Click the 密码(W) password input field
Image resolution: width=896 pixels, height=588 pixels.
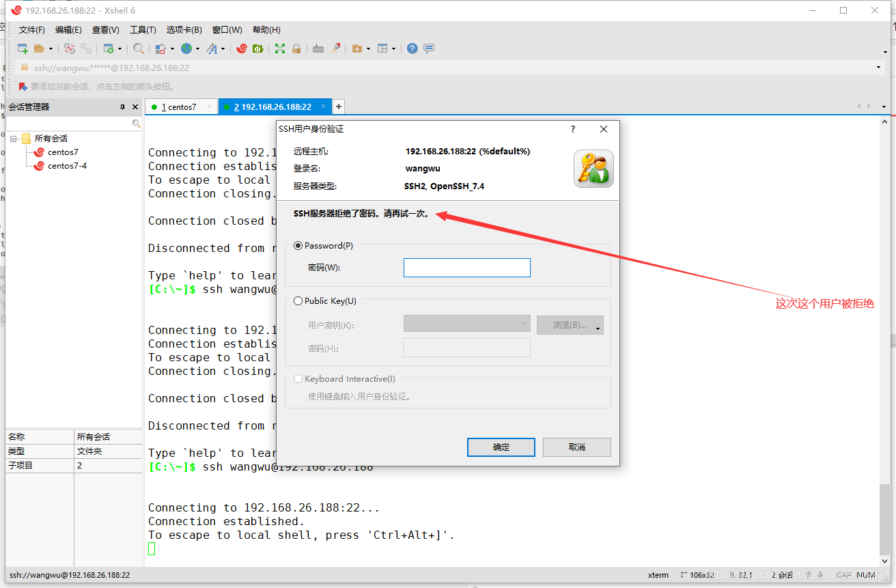[467, 268]
